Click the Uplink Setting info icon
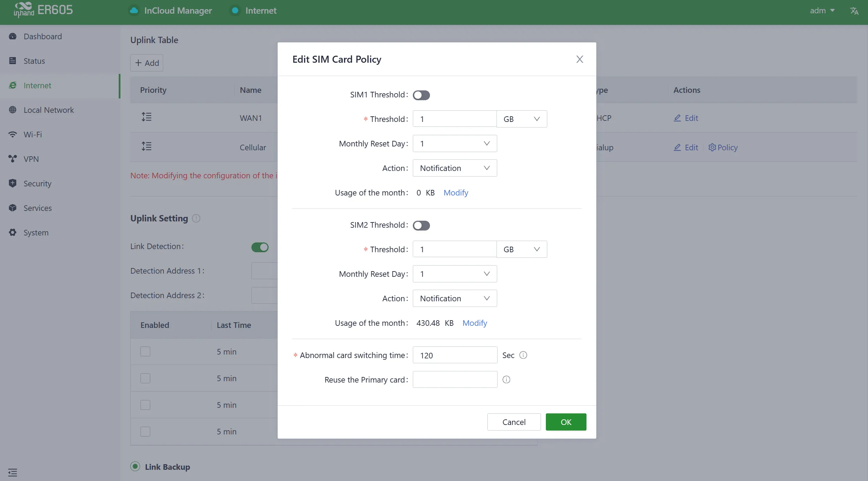This screenshot has width=868, height=481. click(x=196, y=218)
